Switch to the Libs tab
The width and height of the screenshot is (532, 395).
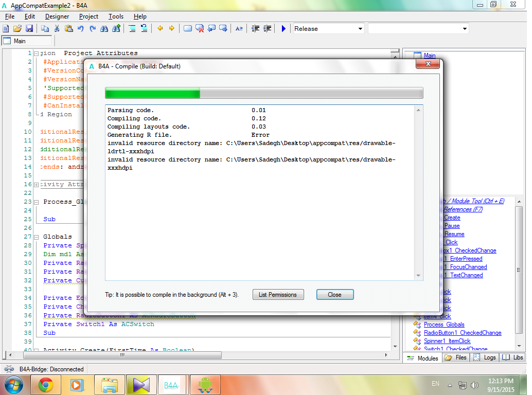512,357
